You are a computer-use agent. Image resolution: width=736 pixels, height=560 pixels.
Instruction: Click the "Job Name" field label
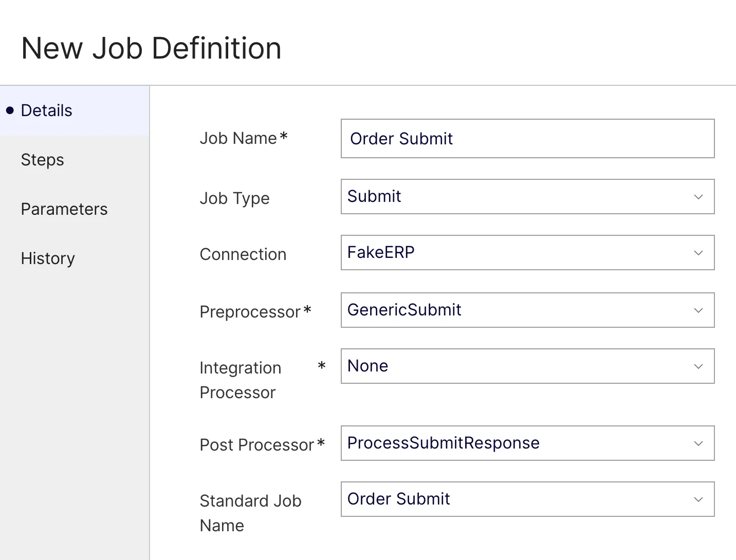238,138
